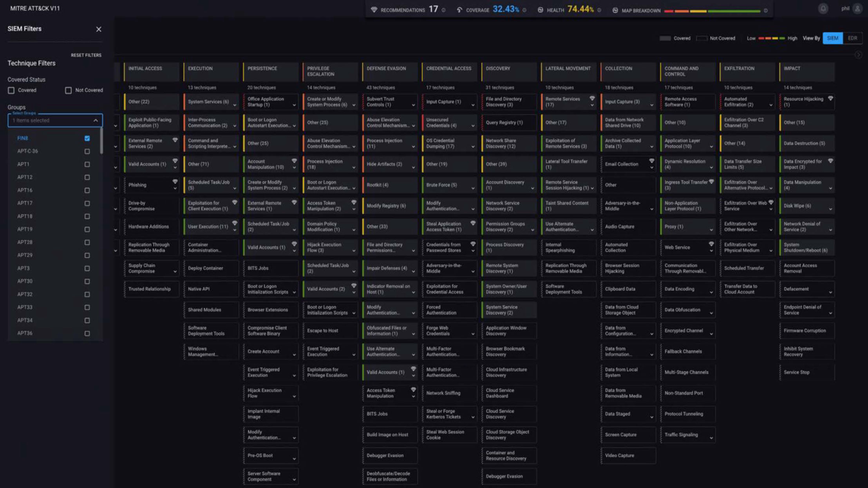Click the matrix scroll-right arrow circle

[858, 55]
